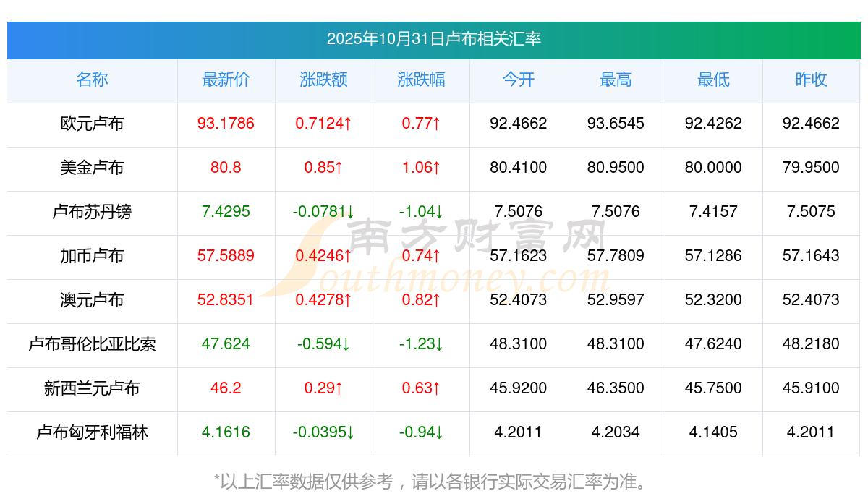
Task: Select latest price 7.4295
Action: (x=226, y=212)
